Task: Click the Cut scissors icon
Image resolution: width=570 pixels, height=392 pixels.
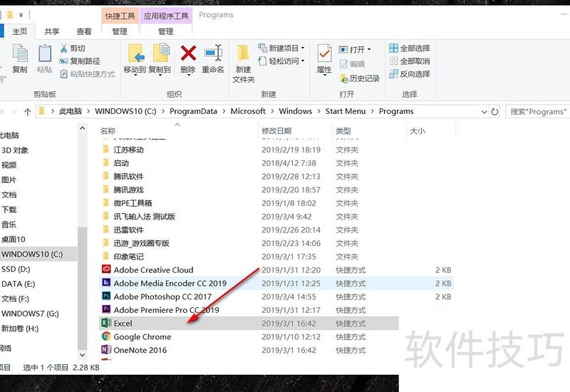Action: click(63, 48)
